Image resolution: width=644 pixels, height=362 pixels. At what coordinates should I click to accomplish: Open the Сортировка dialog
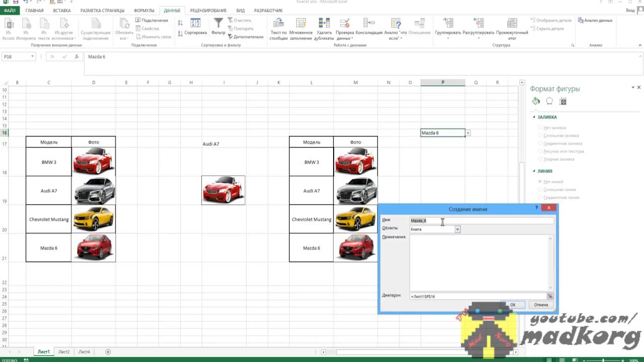pyautogui.click(x=195, y=27)
